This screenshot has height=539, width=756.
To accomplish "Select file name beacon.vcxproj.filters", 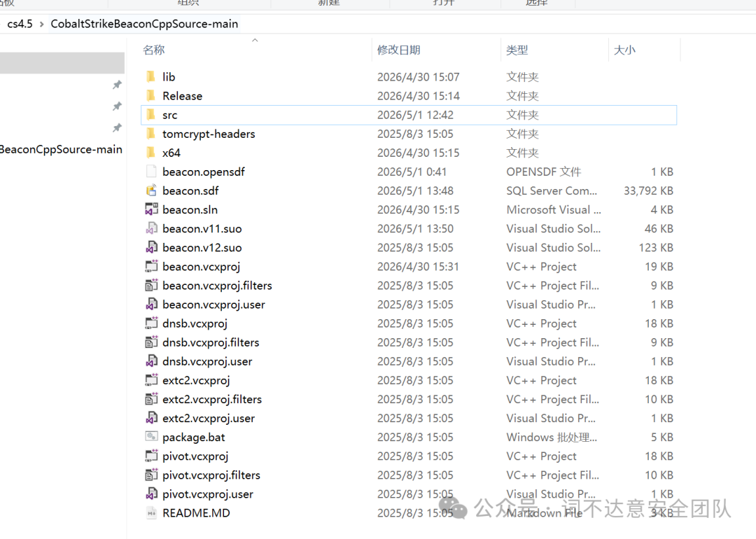I will [x=217, y=286].
